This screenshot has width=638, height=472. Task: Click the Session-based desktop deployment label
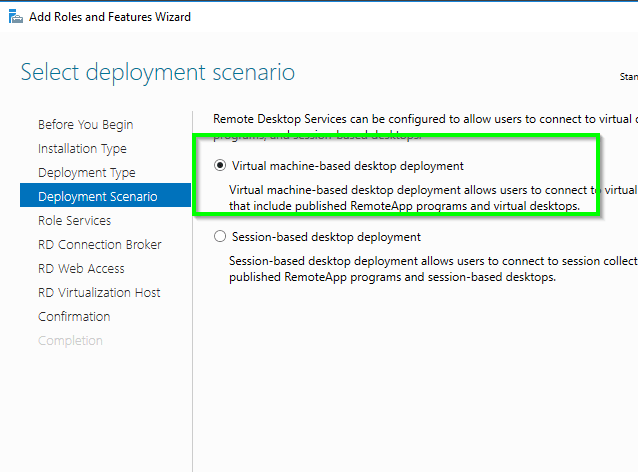pyautogui.click(x=326, y=237)
